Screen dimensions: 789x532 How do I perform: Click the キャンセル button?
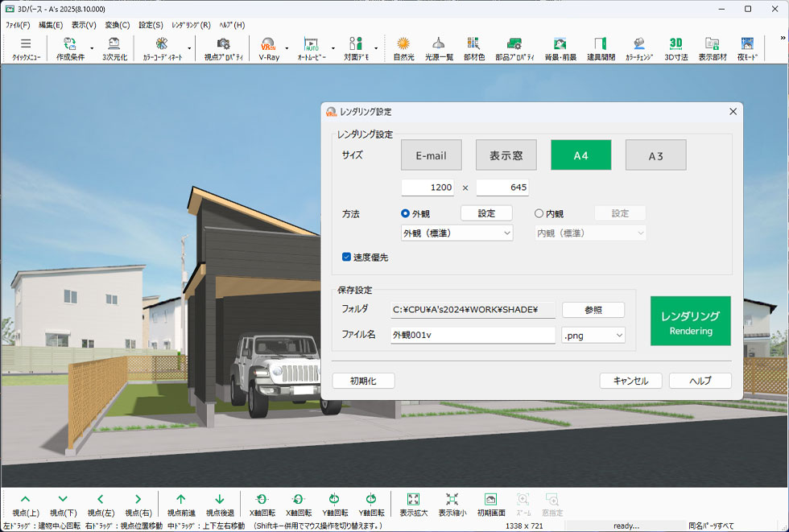630,381
